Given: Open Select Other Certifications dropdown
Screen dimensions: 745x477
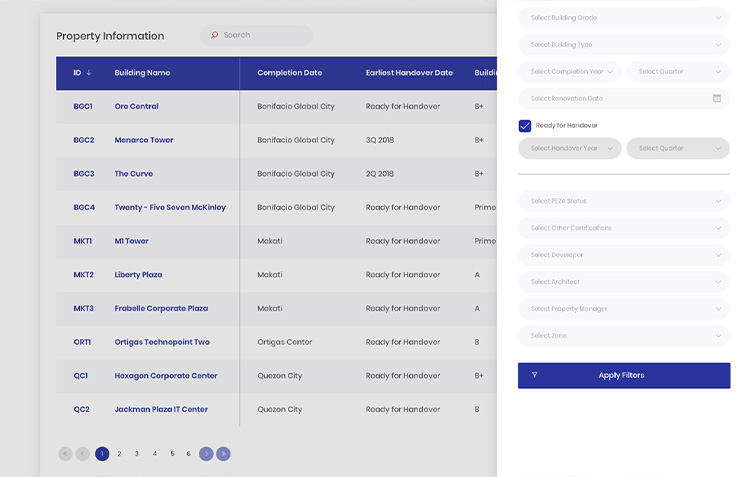Looking at the screenshot, I should (623, 228).
